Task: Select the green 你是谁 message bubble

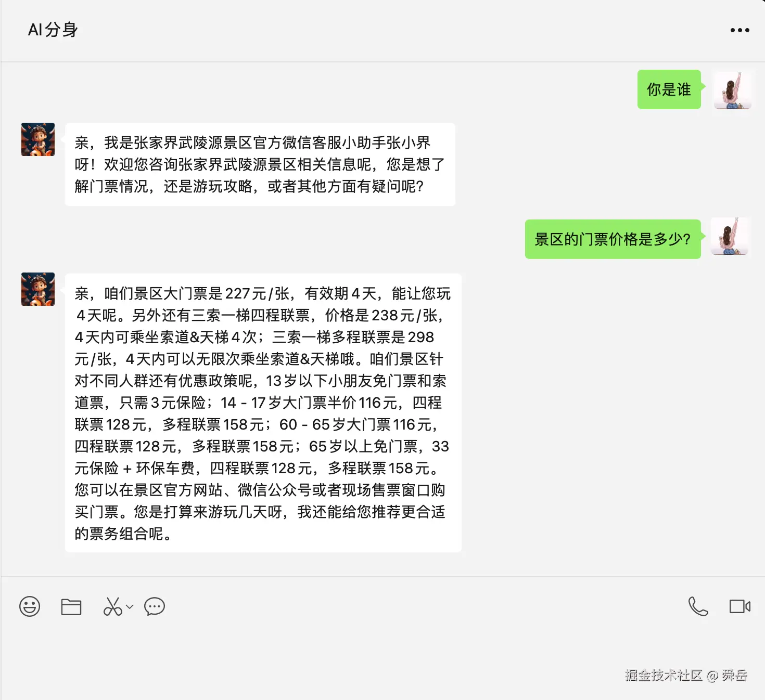Action: tap(669, 89)
